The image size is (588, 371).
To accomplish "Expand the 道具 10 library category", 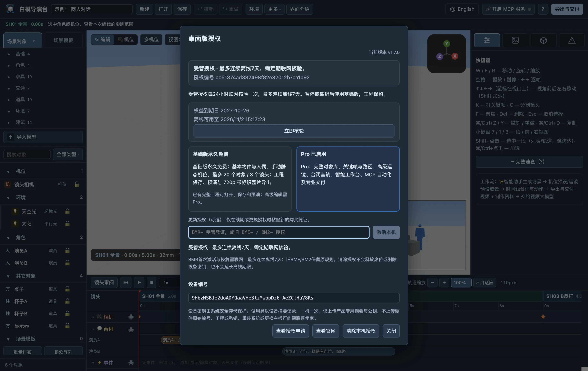I will pyautogui.click(x=9, y=100).
